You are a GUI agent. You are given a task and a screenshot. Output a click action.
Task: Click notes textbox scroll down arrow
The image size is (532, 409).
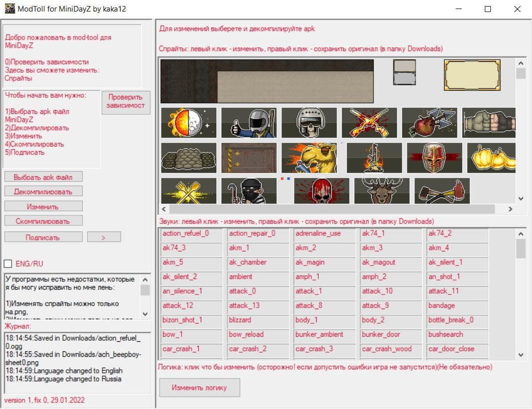(x=145, y=314)
